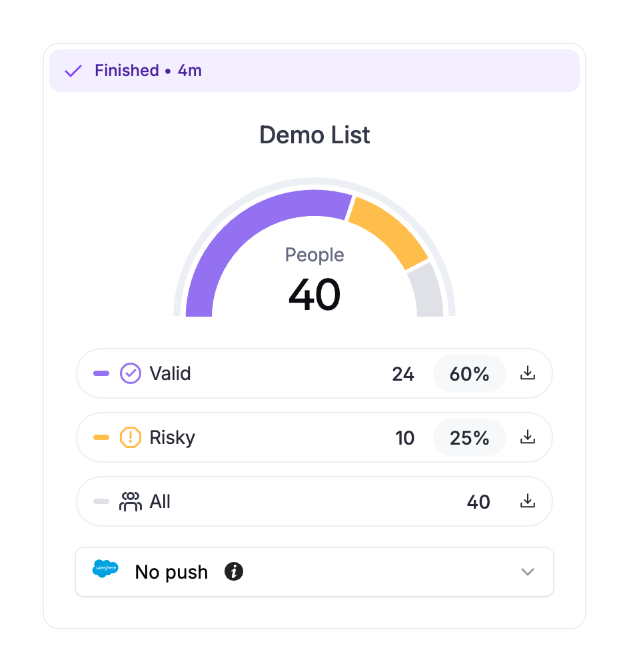629x672 pixels.
Task: Toggle the gray dash marker on the All row
Action: 101,501
